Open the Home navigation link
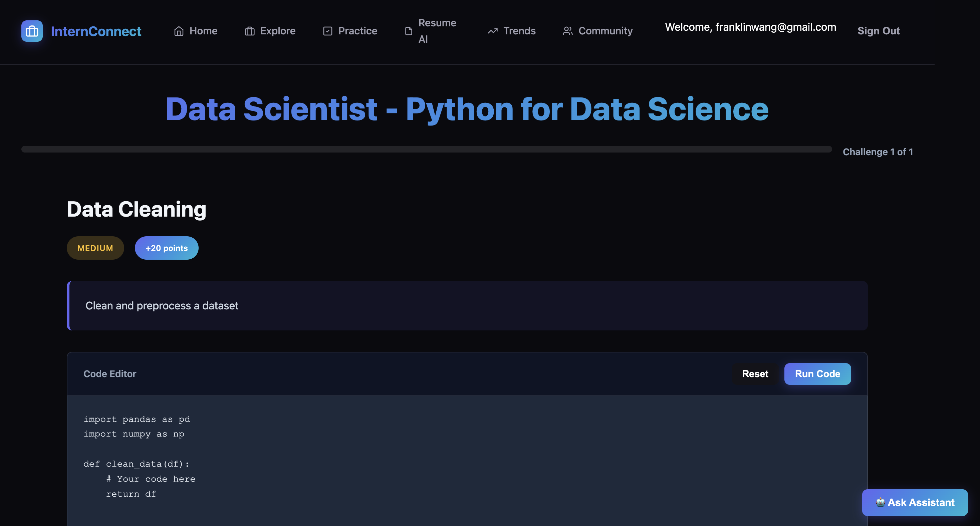The height and width of the screenshot is (526, 980). tap(203, 31)
